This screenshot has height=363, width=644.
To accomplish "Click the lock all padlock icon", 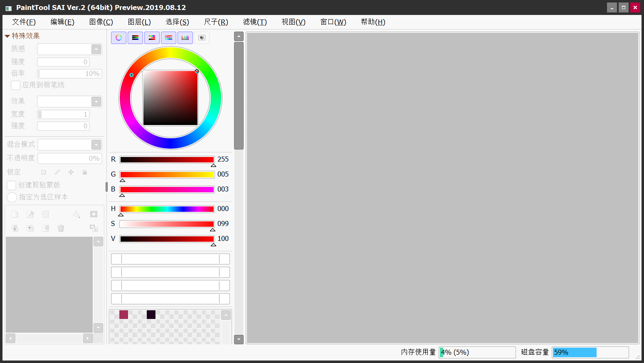I will [84, 172].
